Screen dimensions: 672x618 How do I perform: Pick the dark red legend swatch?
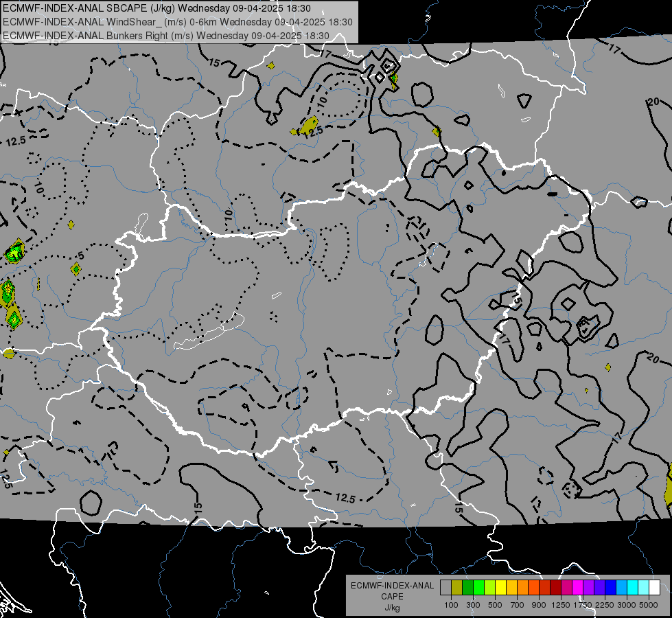(556, 588)
